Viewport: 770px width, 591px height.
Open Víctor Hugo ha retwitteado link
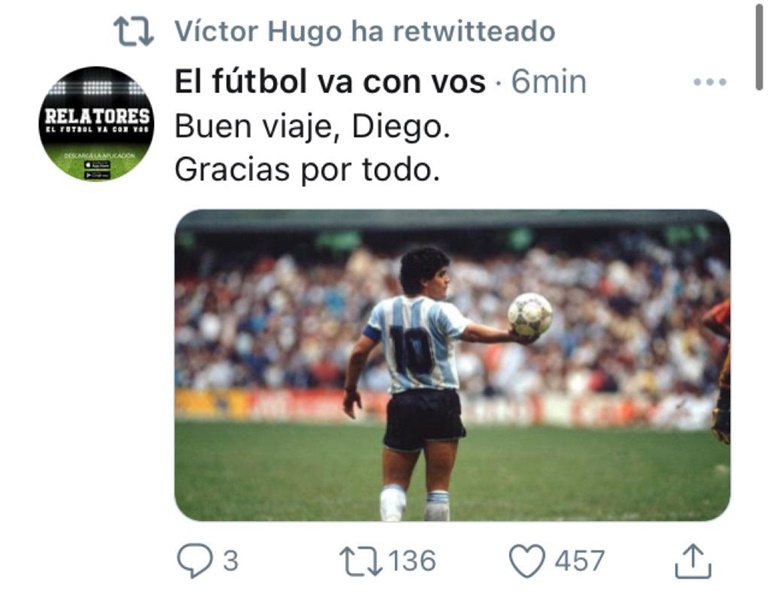tap(365, 31)
